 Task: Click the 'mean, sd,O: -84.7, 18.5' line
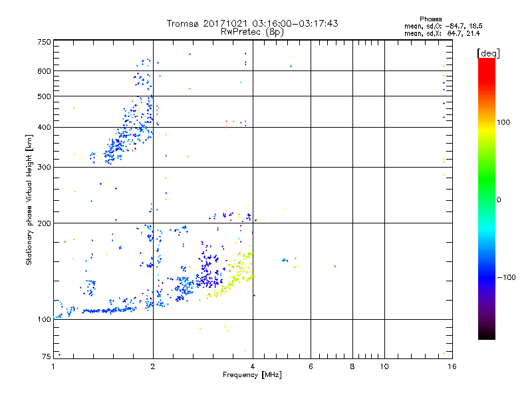tap(444, 26)
